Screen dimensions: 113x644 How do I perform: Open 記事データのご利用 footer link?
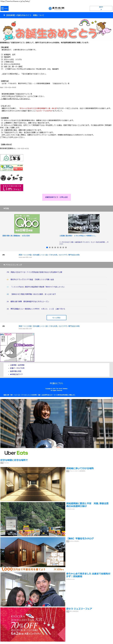[x=17, y=368]
